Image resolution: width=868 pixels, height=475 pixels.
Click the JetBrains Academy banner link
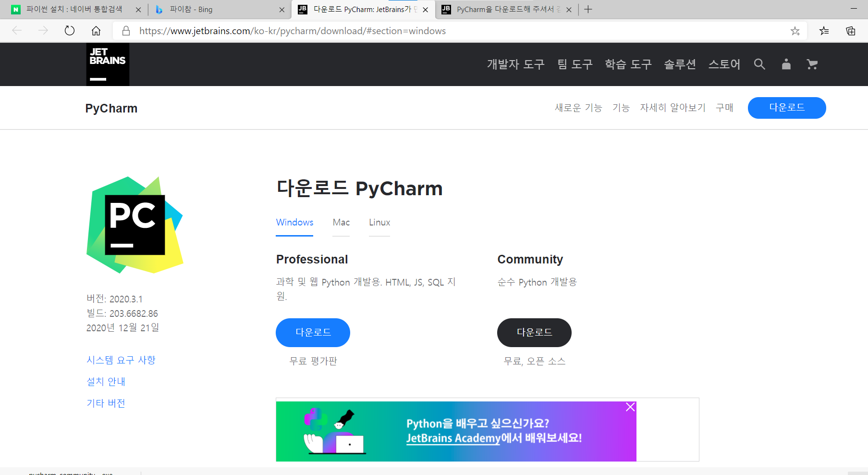tap(453, 438)
